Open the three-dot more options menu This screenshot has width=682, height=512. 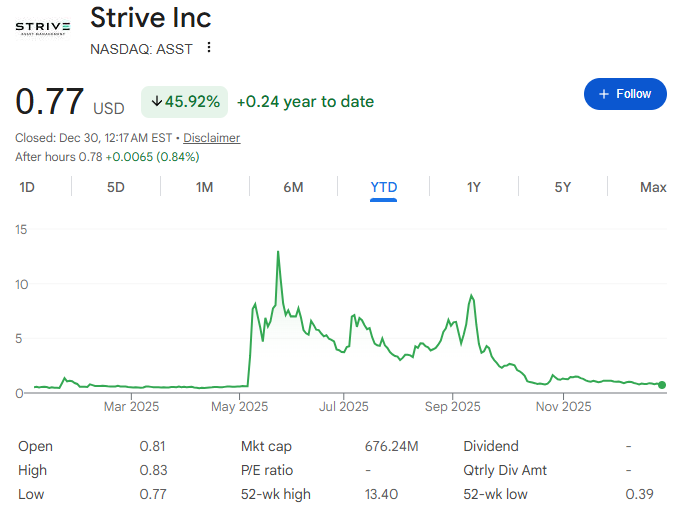209,47
